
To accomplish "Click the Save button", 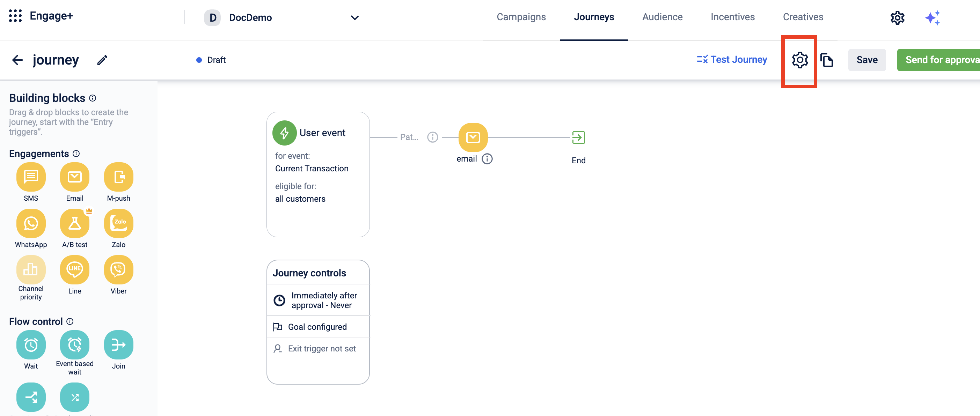I will pyautogui.click(x=866, y=60).
